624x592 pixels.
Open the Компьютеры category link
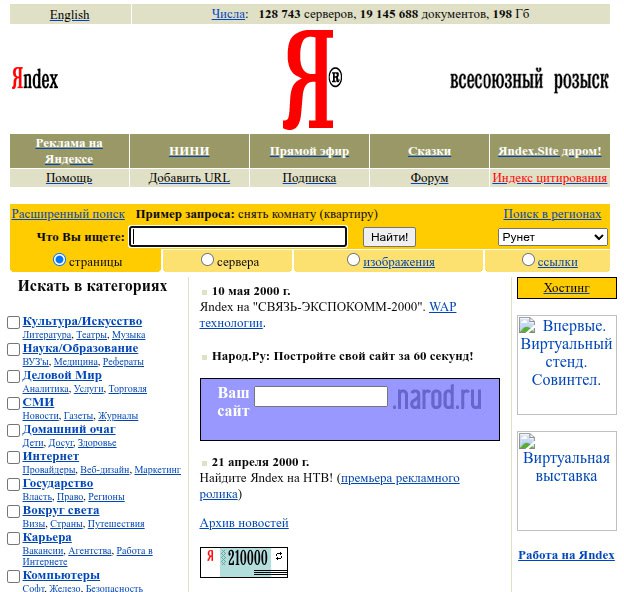pyautogui.click(x=61, y=576)
